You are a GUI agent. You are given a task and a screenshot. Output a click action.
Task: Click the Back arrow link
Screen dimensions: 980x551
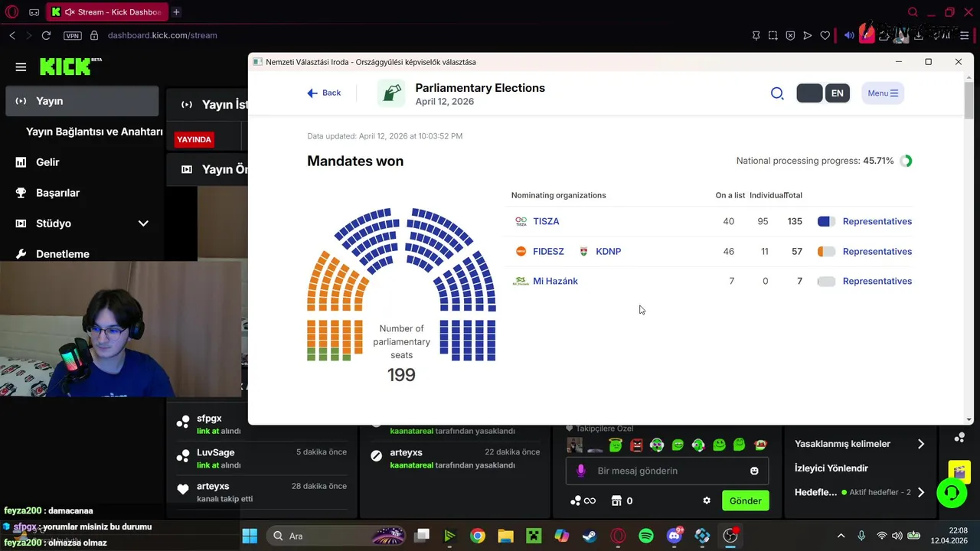tap(324, 93)
